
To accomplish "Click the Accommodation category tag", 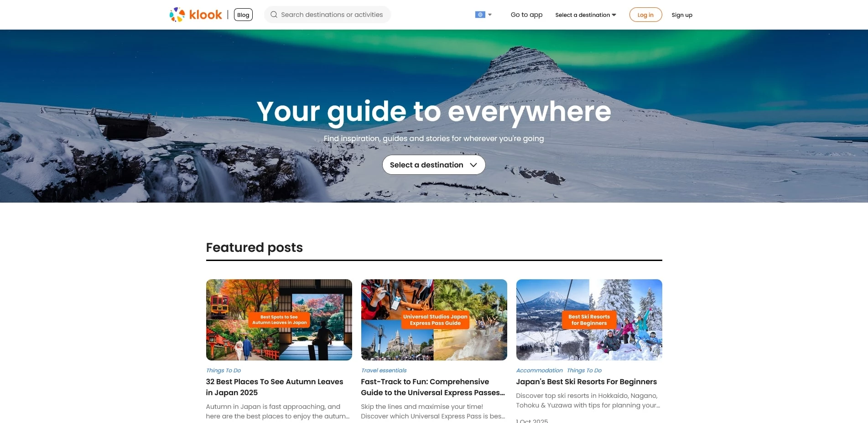I will (x=539, y=371).
